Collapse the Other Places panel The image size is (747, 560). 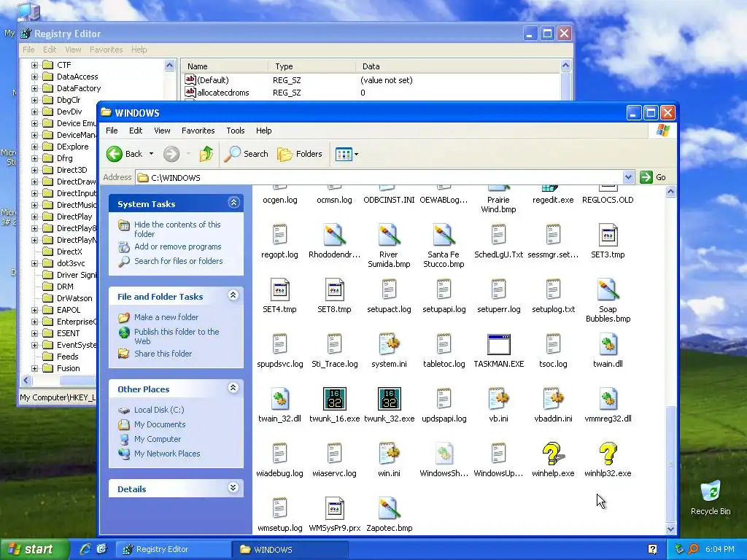pos(233,388)
